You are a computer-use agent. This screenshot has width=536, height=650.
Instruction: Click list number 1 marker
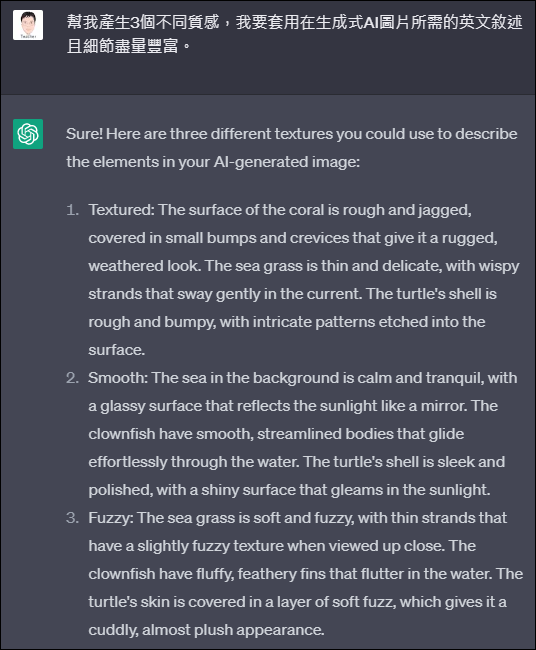click(73, 210)
